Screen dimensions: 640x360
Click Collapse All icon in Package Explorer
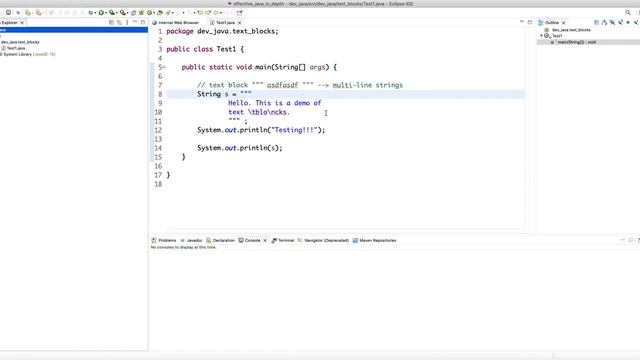coord(111,22)
